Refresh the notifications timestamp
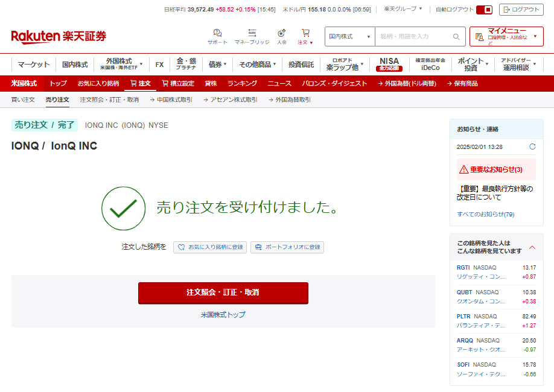This screenshot has height=392, width=554. (532, 147)
